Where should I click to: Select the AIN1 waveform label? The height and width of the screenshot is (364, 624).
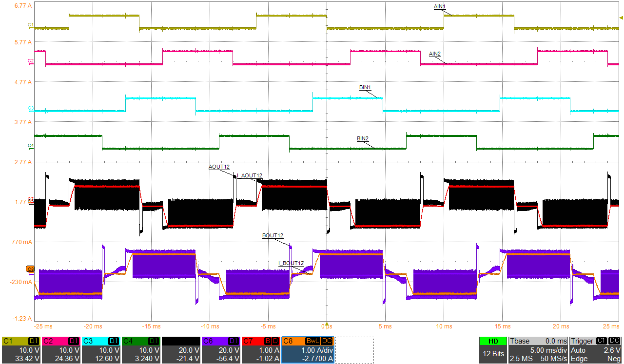pos(440,7)
